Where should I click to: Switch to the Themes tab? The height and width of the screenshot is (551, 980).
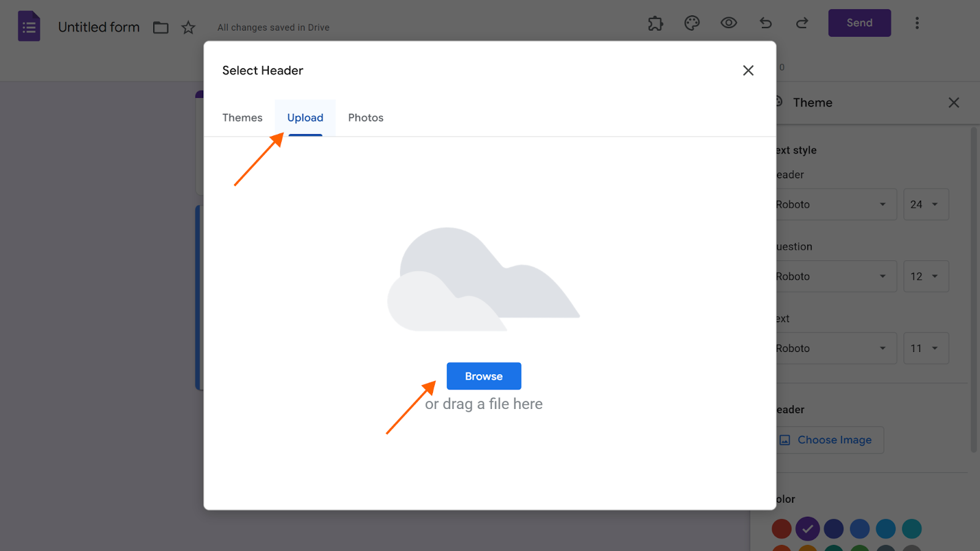coord(242,118)
